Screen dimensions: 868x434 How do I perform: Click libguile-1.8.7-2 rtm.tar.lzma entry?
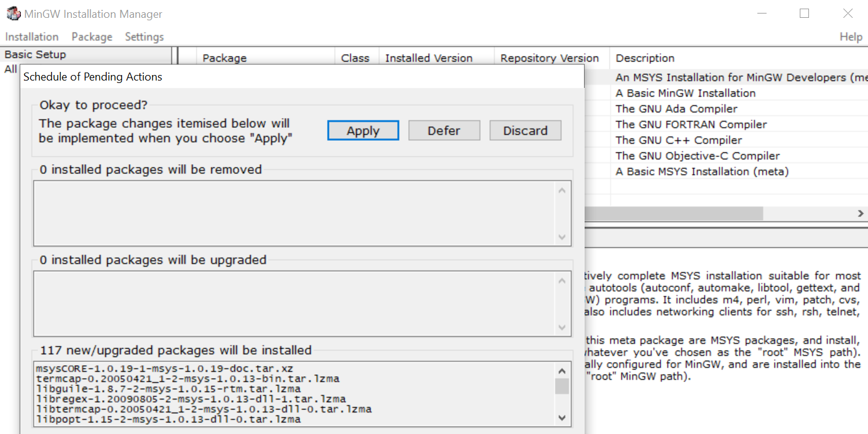coord(168,389)
